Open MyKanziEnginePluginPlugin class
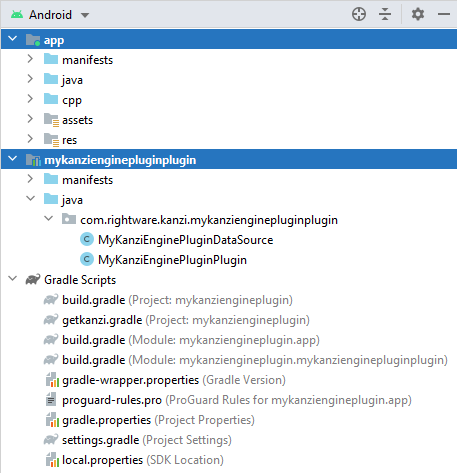The image size is (457, 473). 172,260
